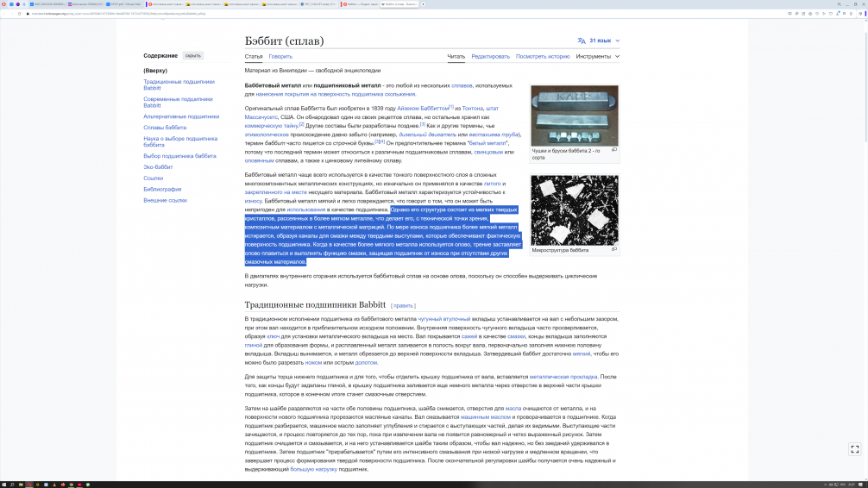
Task: Switch to the Бэббит (сплав) browser tab
Action: [x=399, y=4]
